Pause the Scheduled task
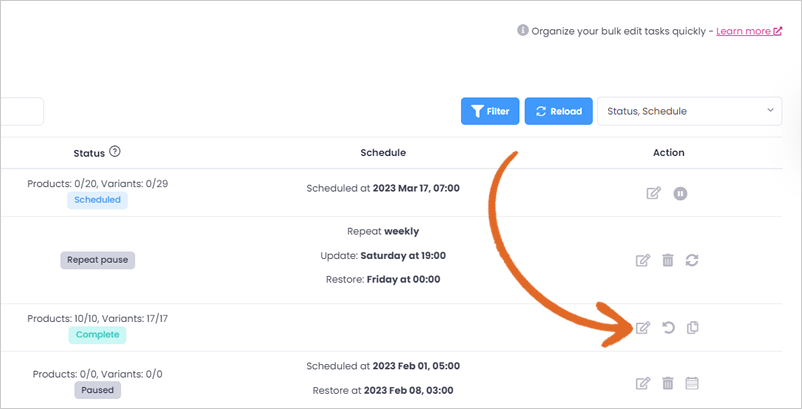Viewport: 802px width, 409px height. point(680,194)
